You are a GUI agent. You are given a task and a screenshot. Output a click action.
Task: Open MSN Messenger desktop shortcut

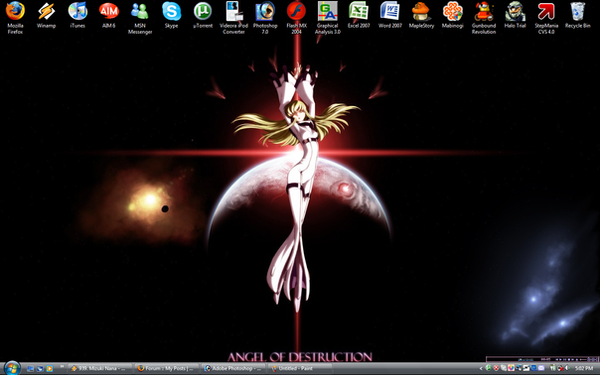140,18
